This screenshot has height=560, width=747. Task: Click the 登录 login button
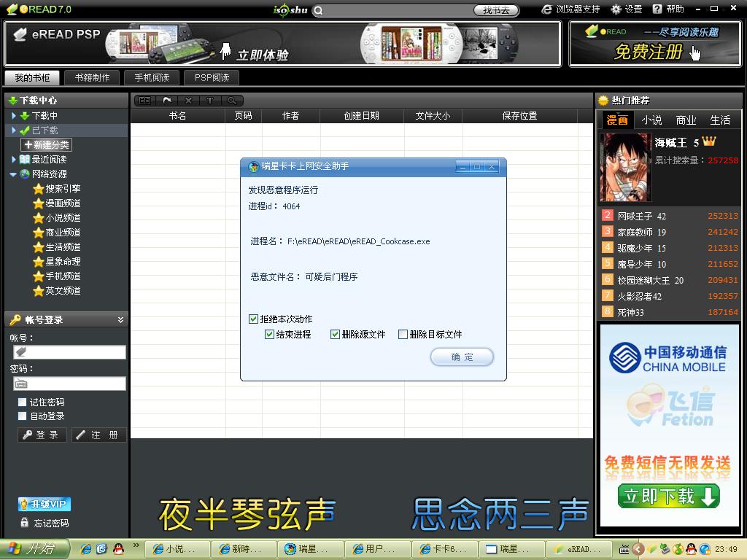pyautogui.click(x=41, y=435)
